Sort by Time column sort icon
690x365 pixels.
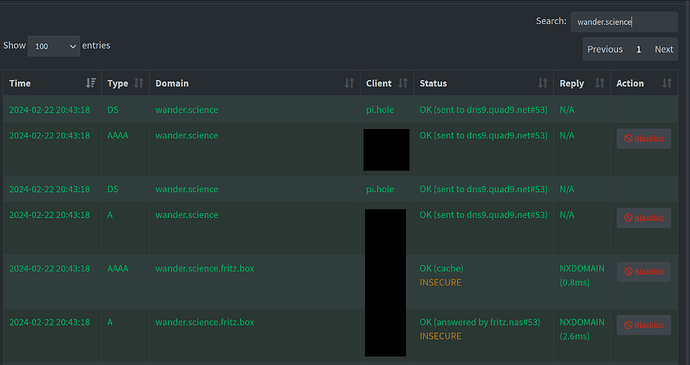[91, 83]
